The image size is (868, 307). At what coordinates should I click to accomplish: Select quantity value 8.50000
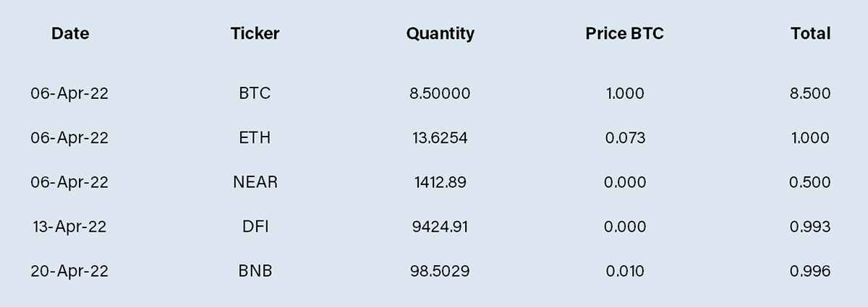click(x=440, y=93)
